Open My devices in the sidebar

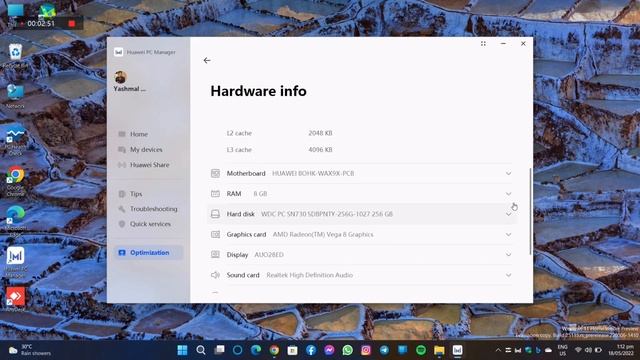[x=146, y=149]
